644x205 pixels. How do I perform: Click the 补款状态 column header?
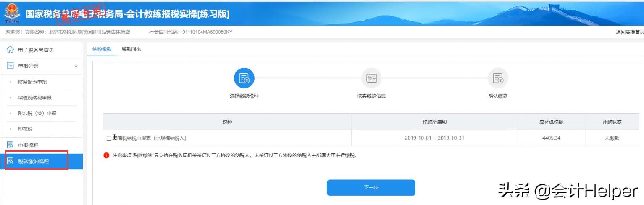click(612, 122)
